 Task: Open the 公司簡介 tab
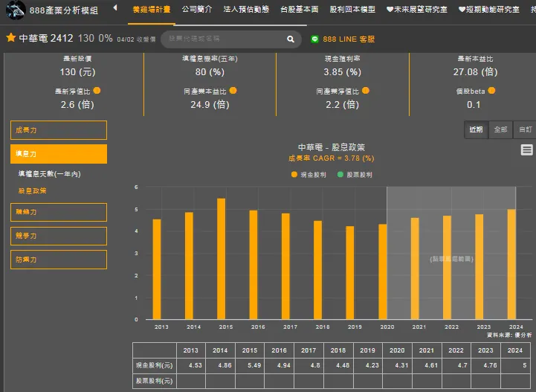pos(197,10)
